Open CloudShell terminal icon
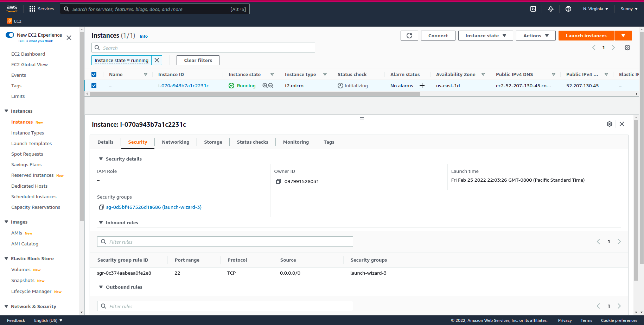The width and height of the screenshot is (644, 325). click(x=533, y=9)
